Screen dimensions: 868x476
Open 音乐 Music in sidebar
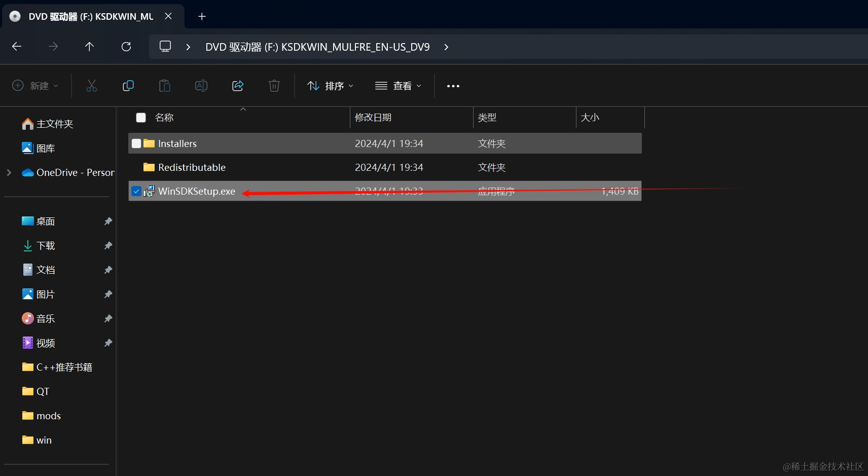(x=39, y=318)
